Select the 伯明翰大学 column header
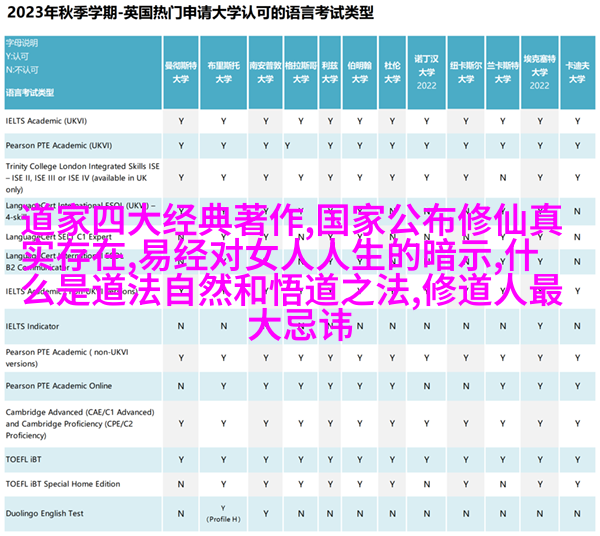The width and height of the screenshot is (600, 536). 360,72
